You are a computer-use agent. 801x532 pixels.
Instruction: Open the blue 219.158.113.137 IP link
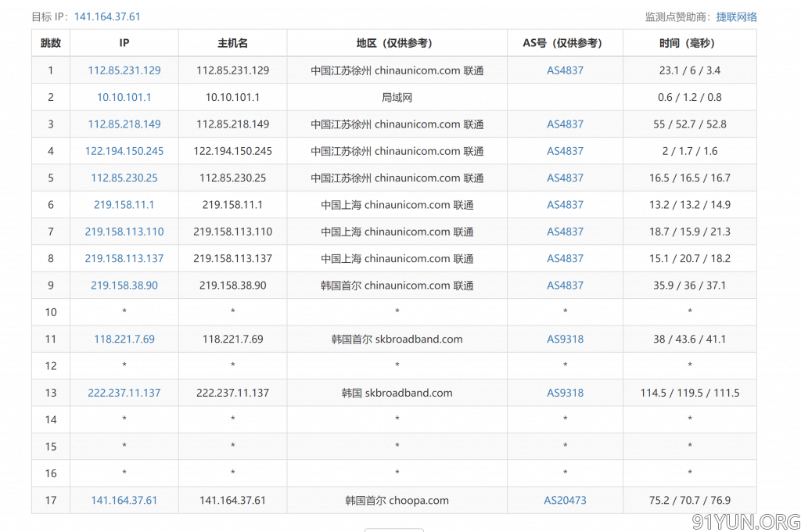[124, 258]
